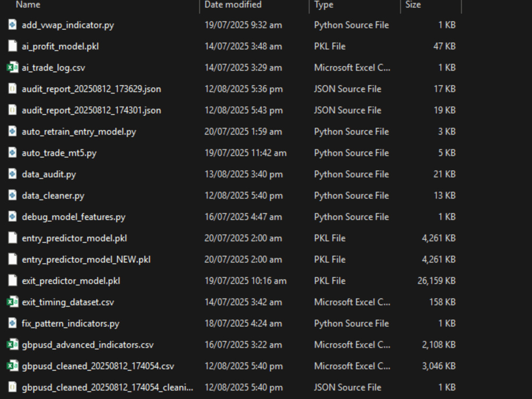Click the file icon of exit_predictor_model.pkl
This screenshot has height=399, width=532.
click(13, 280)
